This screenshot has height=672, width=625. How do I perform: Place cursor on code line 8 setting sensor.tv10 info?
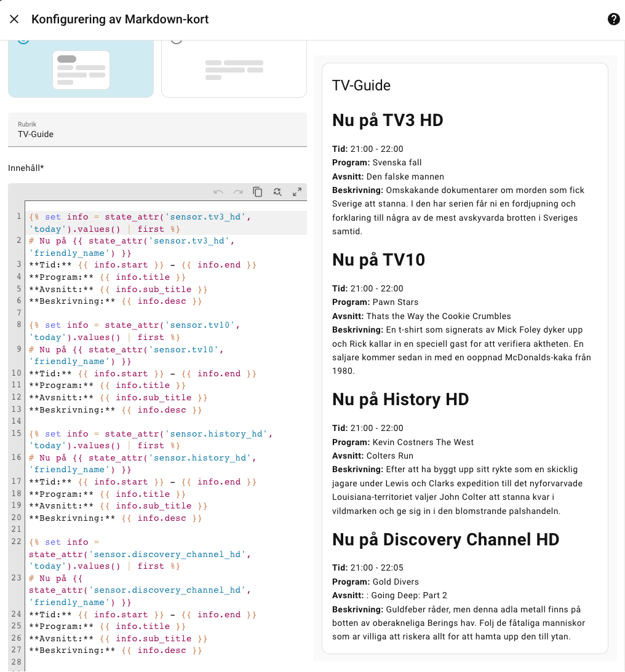pyautogui.click(x=135, y=331)
